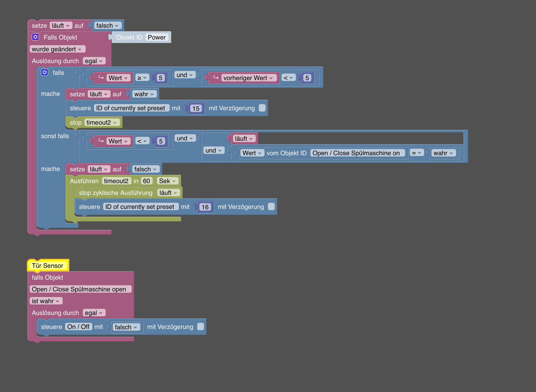Edit the number 60 in Ausführen block
Viewport: 536px width, 392px height.
146,181
